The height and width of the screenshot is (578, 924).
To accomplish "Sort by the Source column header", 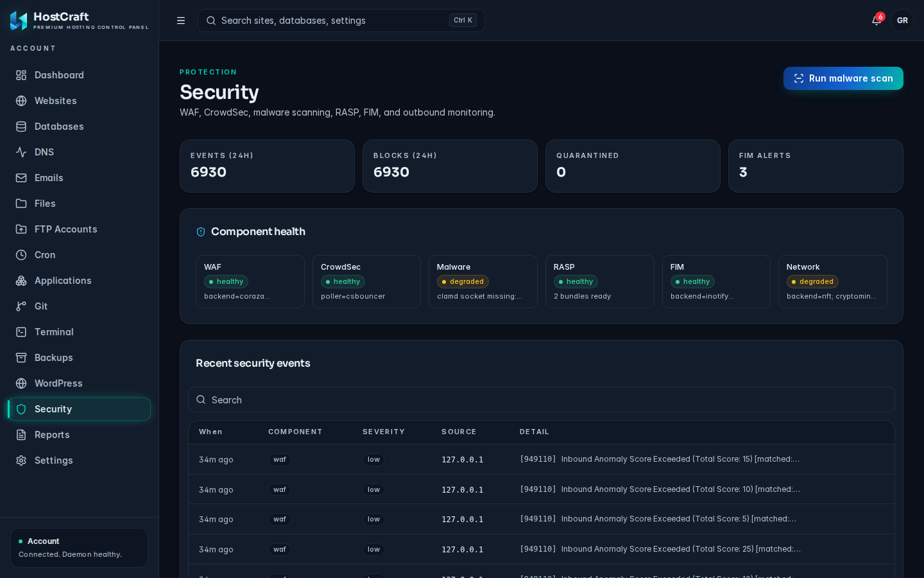I will [x=459, y=432].
